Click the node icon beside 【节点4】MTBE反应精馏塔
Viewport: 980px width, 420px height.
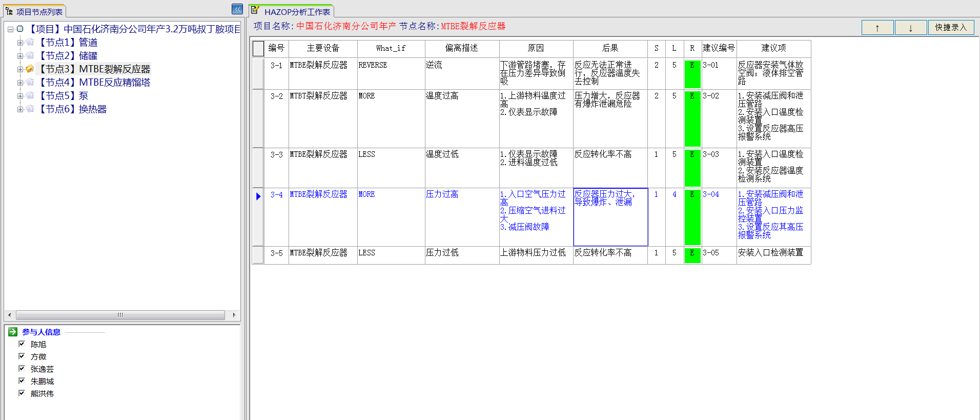[x=30, y=82]
